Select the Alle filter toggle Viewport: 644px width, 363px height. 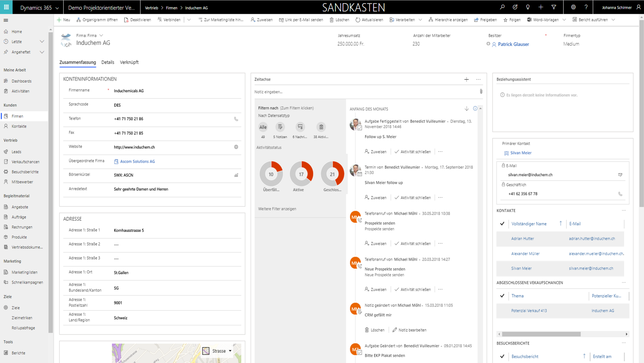pyautogui.click(x=263, y=127)
